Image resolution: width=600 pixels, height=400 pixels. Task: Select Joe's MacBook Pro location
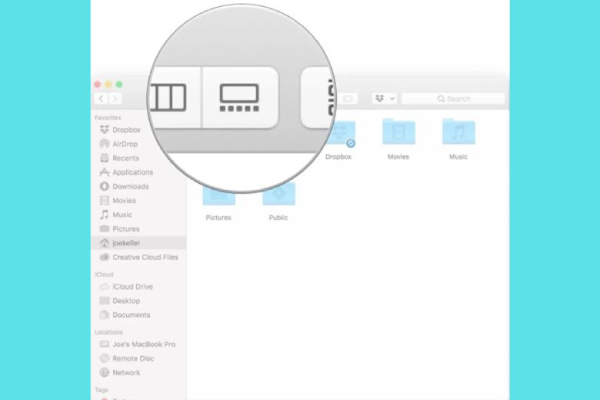[x=139, y=344]
